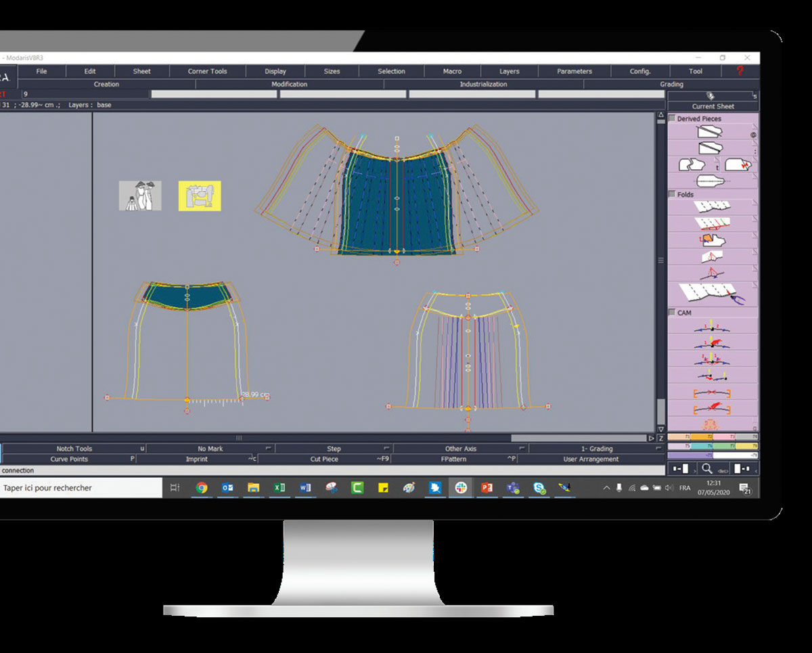Open Google Chrome from the taskbar
The image size is (812, 653).
click(x=202, y=488)
